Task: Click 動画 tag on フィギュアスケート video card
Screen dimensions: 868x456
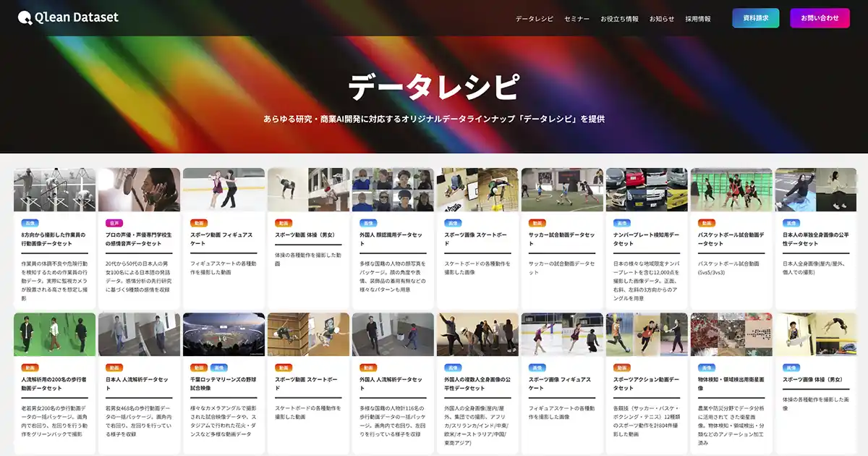Action: click(x=199, y=224)
